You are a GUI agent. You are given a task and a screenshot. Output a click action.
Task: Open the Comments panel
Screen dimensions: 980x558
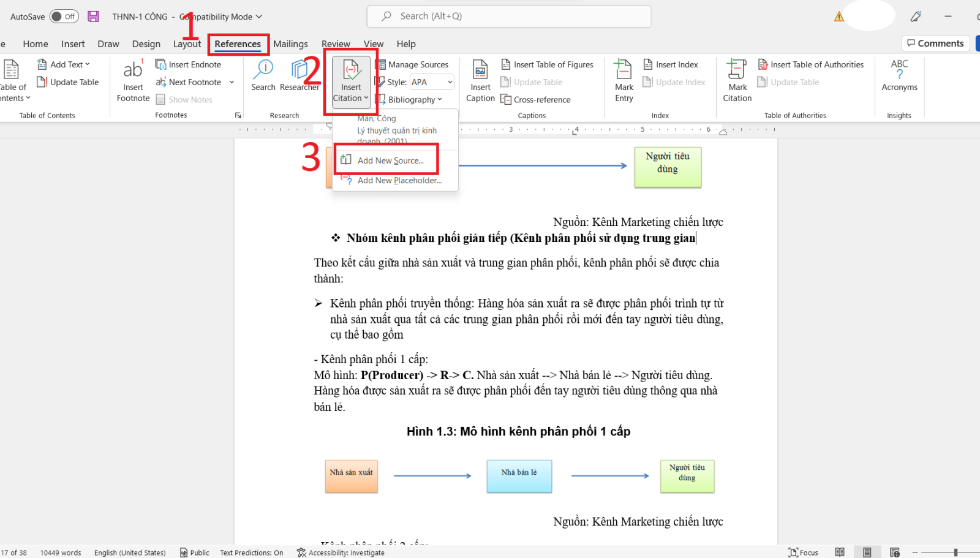tap(935, 43)
